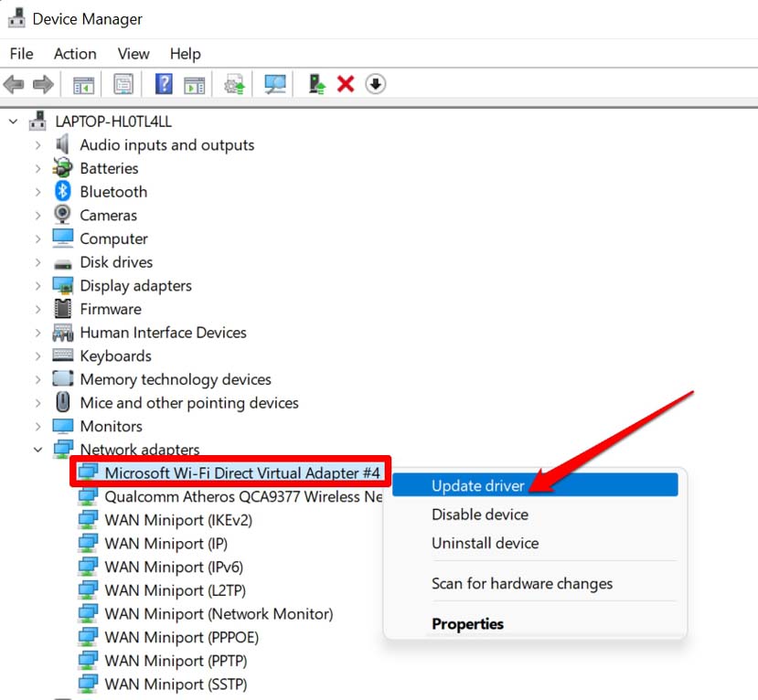
Task: Click the Update device driver toolbar icon
Action: [234, 85]
